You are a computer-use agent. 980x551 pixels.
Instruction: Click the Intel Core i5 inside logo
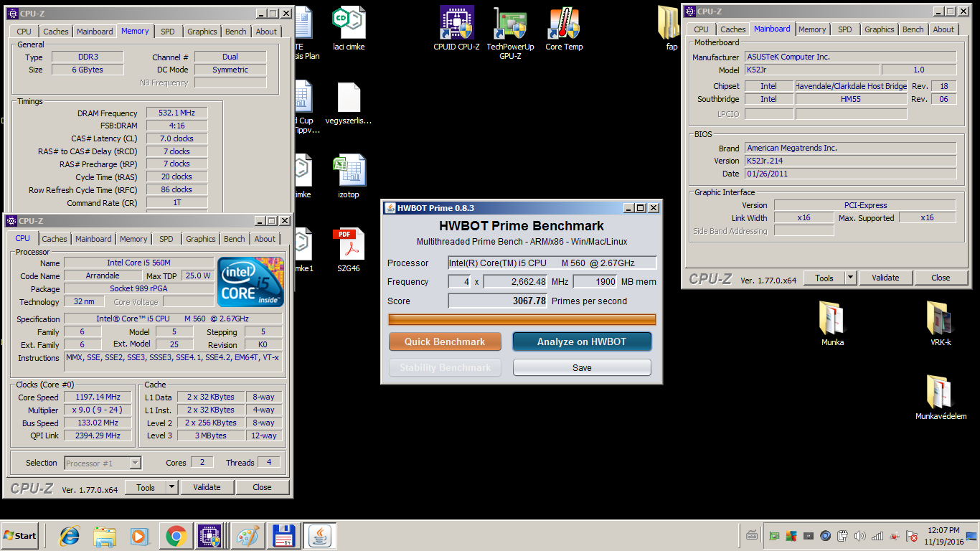[x=250, y=281]
